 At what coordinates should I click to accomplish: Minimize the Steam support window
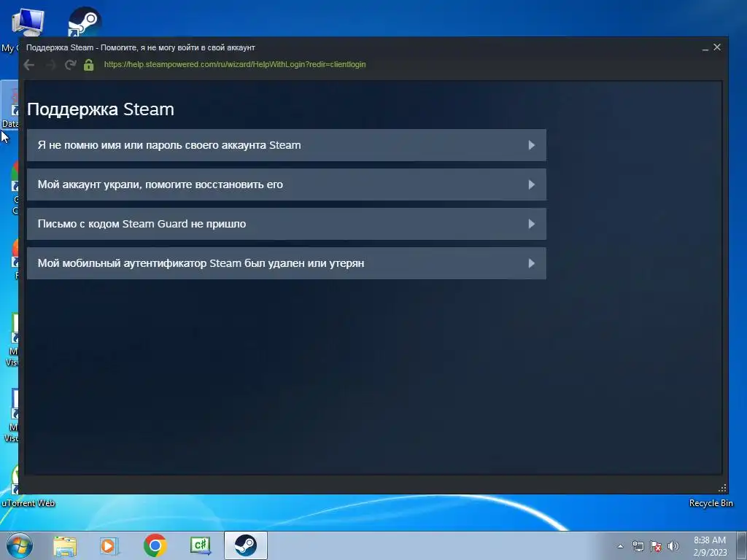[705, 47]
